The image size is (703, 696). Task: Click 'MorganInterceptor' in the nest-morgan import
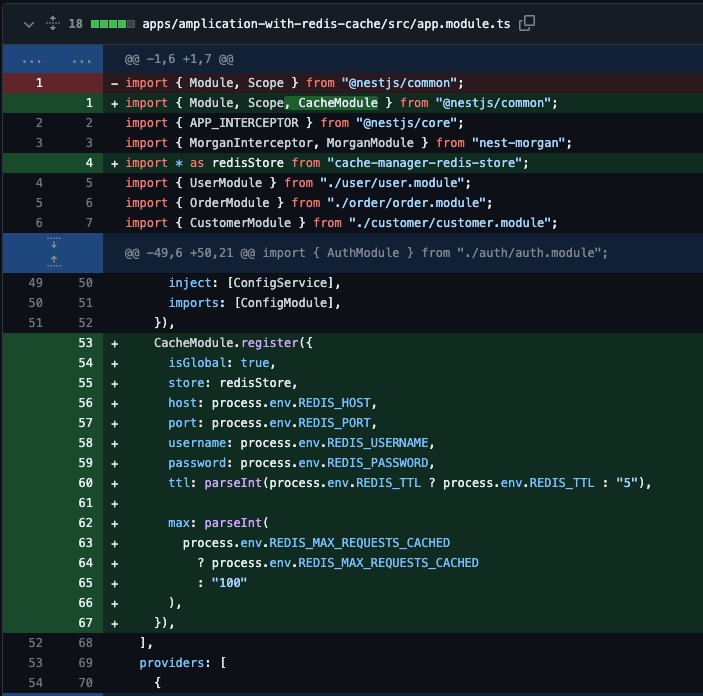pyautogui.click(x=251, y=143)
